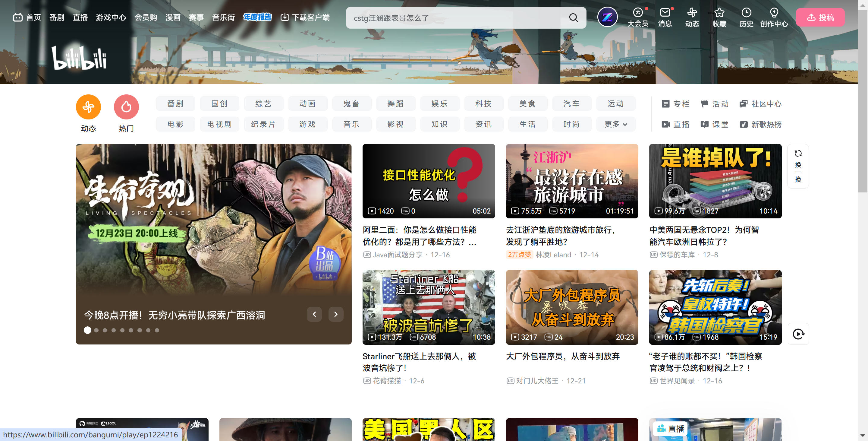This screenshot has width=868, height=441.
Task: Expand the 更多 categories dropdown
Action: tap(616, 124)
